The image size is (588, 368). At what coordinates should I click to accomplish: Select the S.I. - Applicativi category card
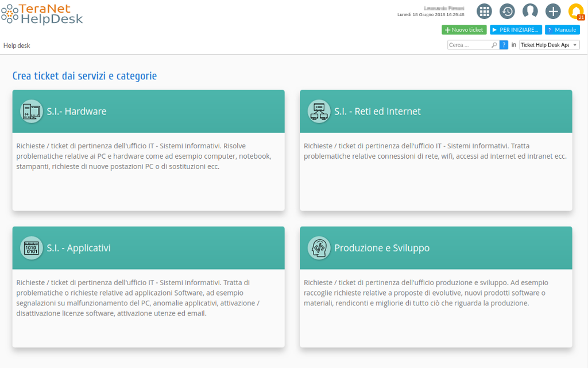(x=148, y=287)
